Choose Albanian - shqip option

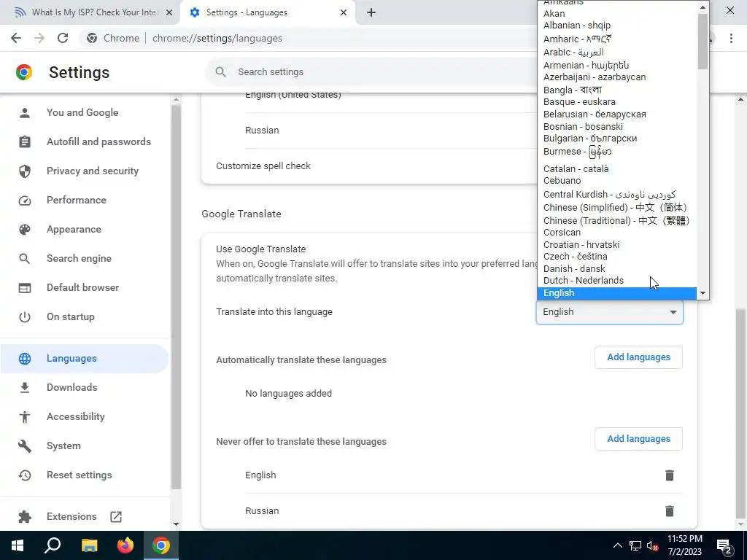pyautogui.click(x=617, y=26)
